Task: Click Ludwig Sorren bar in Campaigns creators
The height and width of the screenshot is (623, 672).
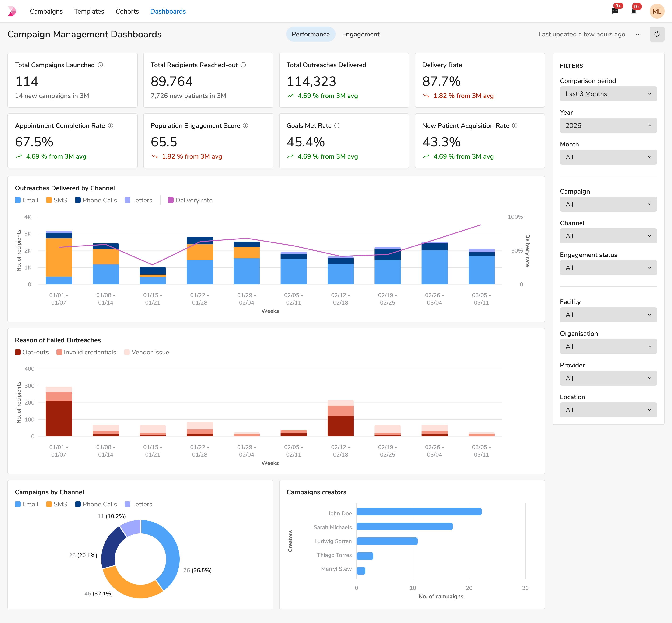Action: tap(387, 541)
